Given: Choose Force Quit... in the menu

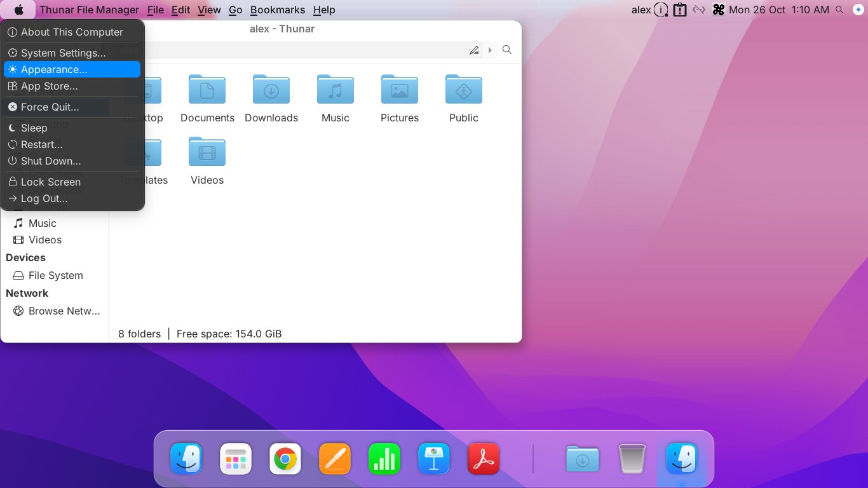Looking at the screenshot, I should click(x=72, y=107).
